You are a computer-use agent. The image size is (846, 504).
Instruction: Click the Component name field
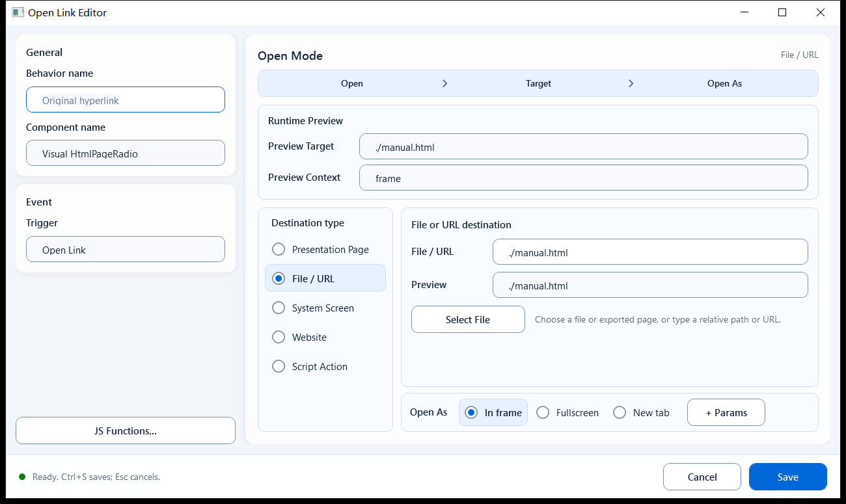pyautogui.click(x=126, y=153)
